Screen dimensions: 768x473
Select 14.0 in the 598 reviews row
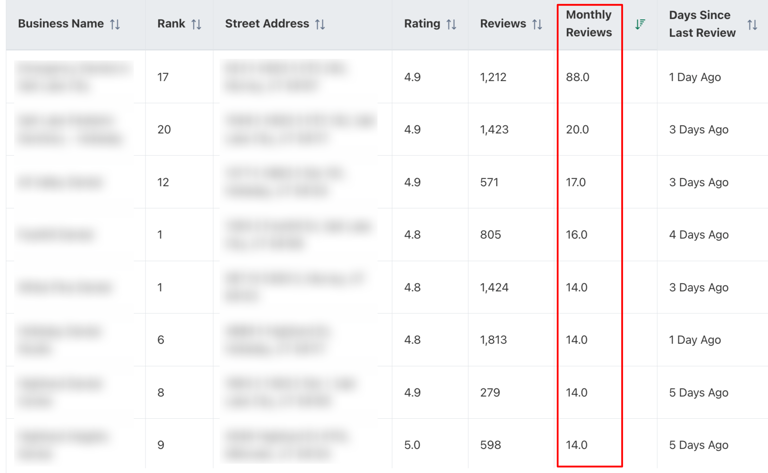[x=576, y=445]
